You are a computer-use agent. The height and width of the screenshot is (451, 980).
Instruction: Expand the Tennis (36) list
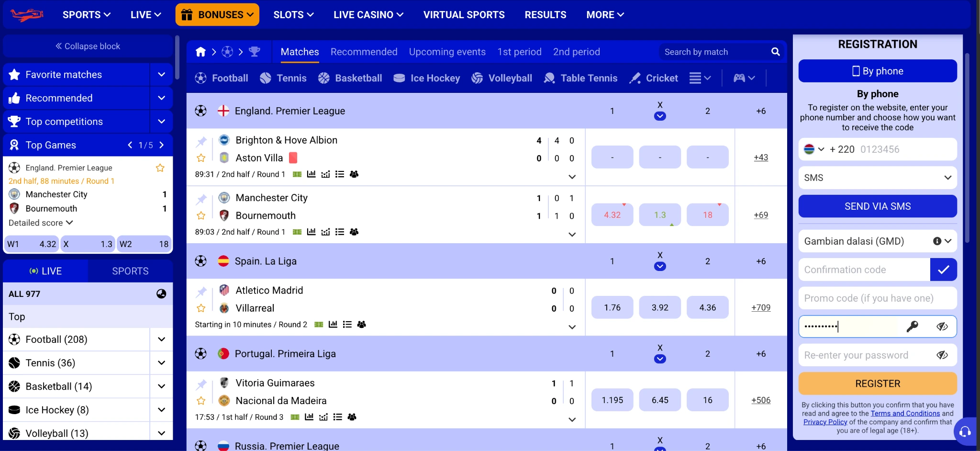[x=161, y=363]
